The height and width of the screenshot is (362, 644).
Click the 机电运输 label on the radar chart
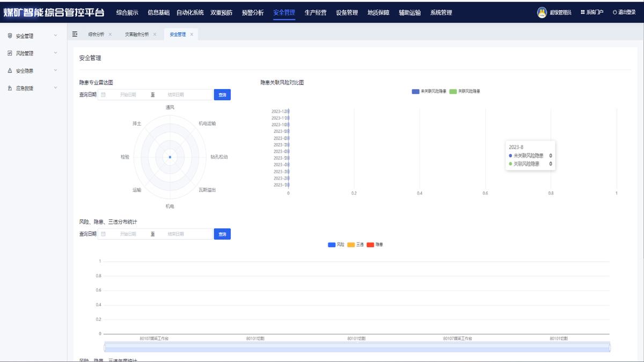click(207, 123)
